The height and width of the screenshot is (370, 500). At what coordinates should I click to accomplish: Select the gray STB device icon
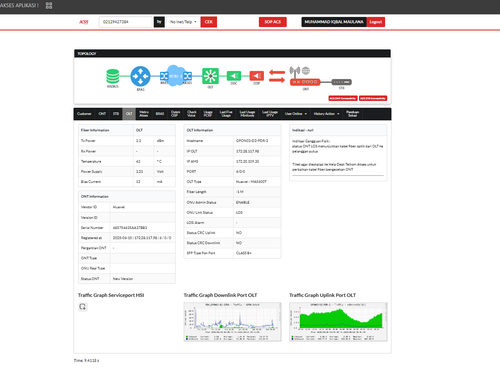pos(342,82)
